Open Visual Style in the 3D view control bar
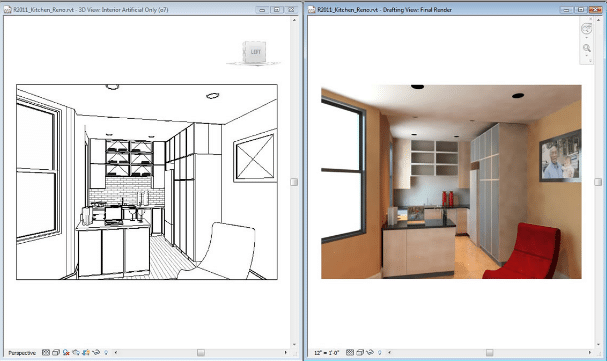The image size is (607, 361). 56,352
